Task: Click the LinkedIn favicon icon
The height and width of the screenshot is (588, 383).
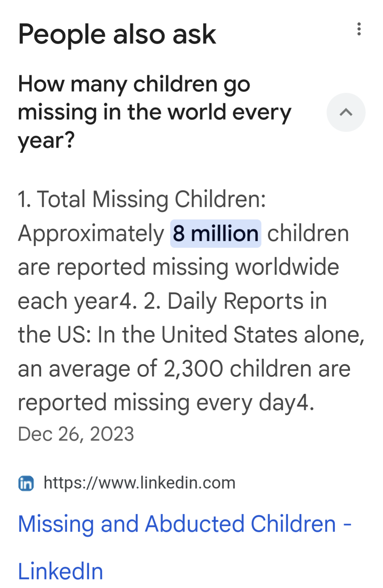Action: (x=26, y=483)
